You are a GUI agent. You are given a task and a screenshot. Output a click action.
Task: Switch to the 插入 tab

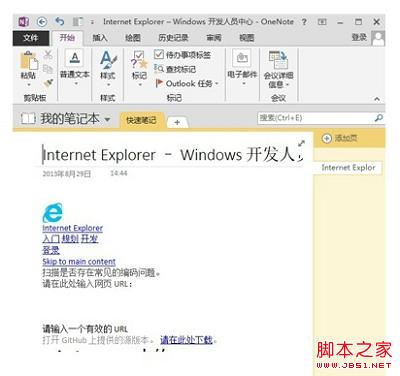coord(100,38)
